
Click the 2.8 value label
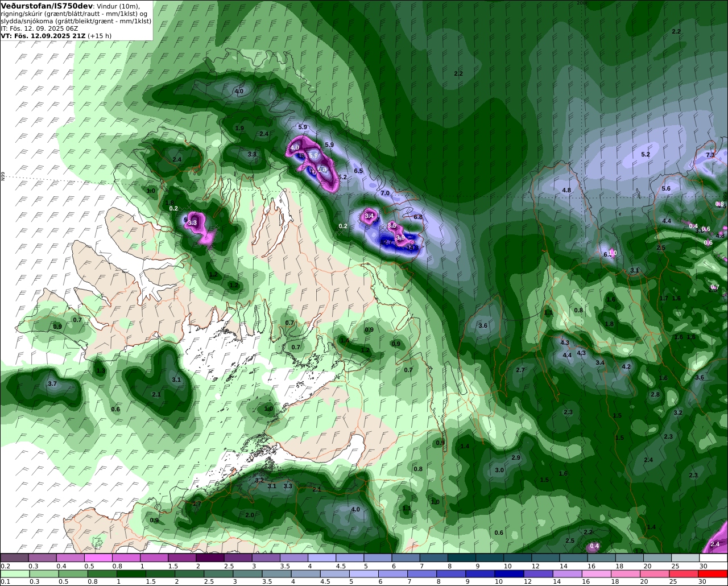(655, 395)
